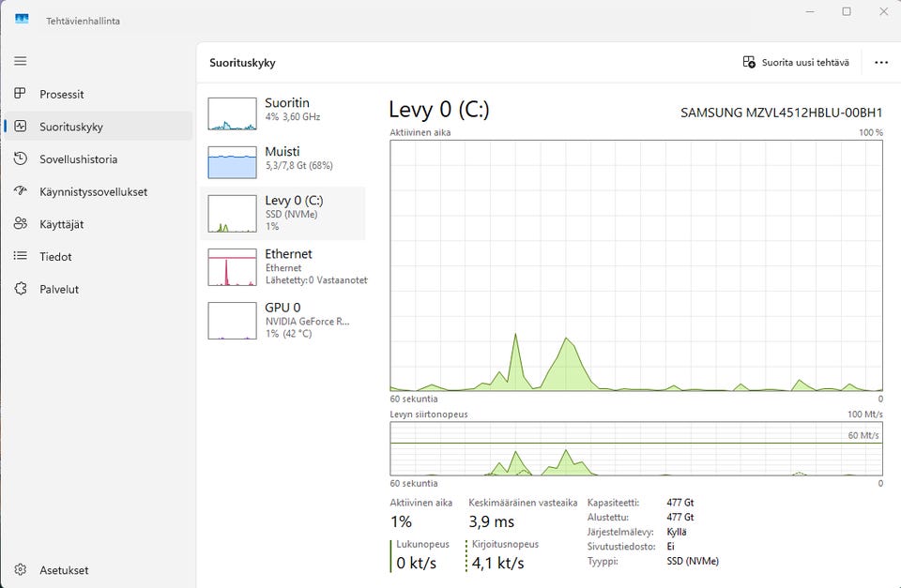
Task: Click the Tiedot list icon
Action: [20, 255]
